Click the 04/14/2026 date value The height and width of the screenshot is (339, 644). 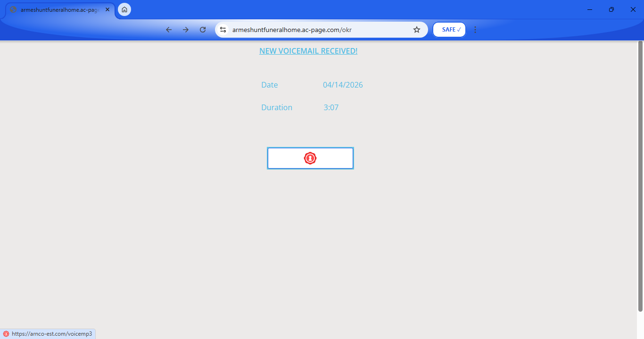click(x=343, y=85)
